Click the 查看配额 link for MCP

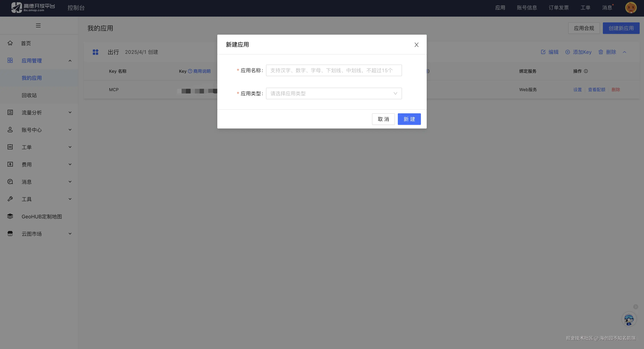(x=597, y=90)
